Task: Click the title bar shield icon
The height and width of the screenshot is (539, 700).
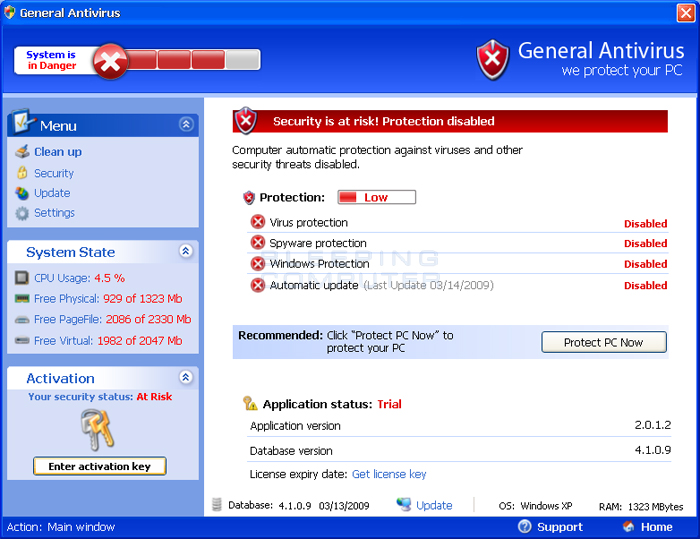Action: coord(9,12)
